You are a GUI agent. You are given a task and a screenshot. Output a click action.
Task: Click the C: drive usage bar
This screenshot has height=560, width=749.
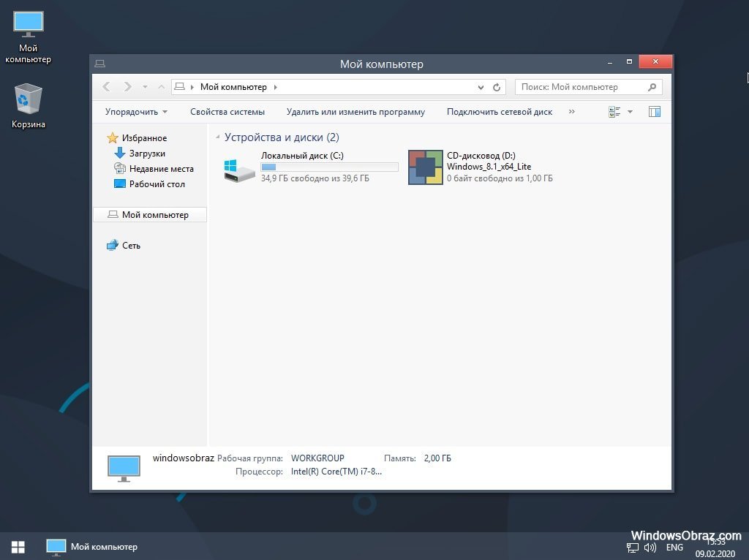[329, 167]
